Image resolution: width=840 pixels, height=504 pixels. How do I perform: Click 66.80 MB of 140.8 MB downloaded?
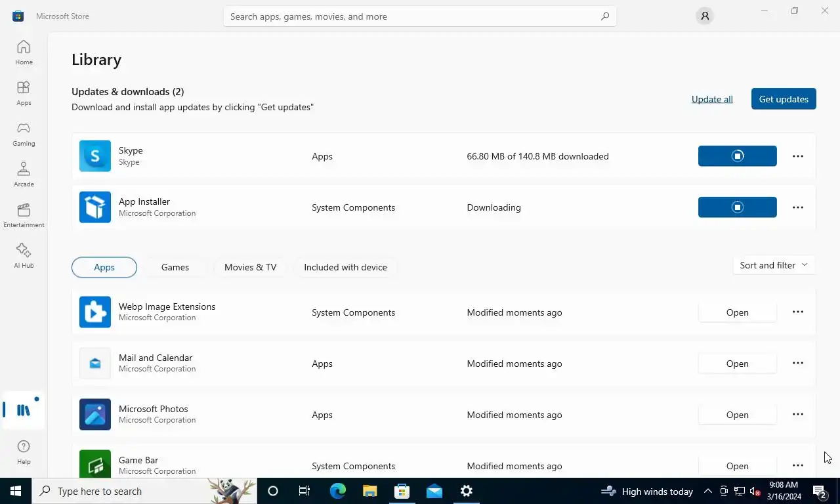click(538, 156)
